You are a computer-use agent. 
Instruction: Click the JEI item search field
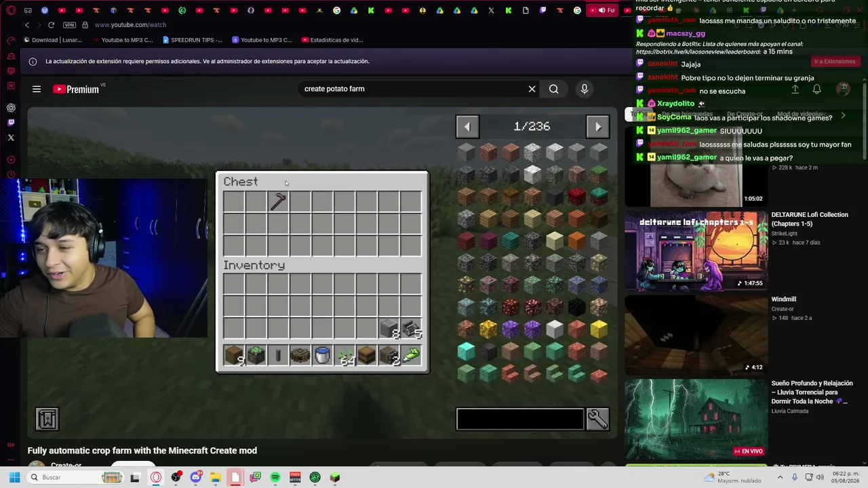click(x=520, y=420)
